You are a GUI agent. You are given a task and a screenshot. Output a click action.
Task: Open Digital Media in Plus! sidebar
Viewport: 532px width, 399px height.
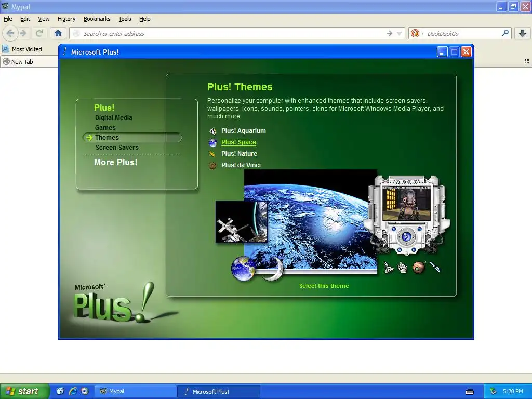[x=114, y=118]
